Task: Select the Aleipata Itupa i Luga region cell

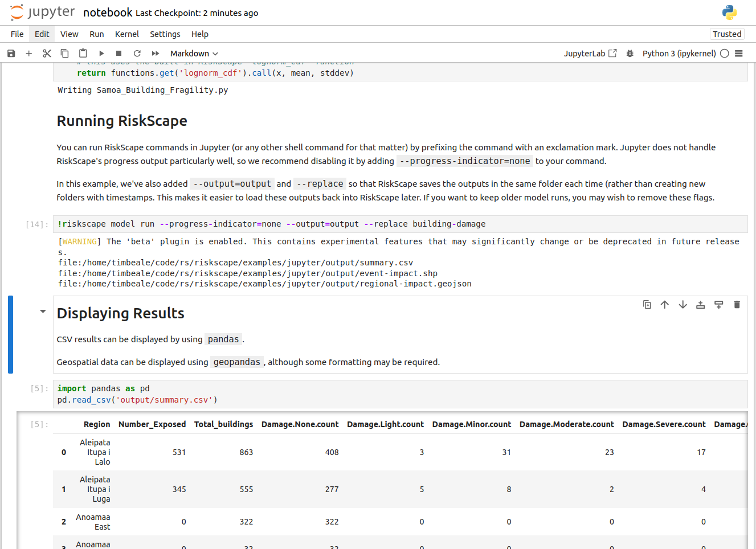Action: tap(95, 489)
